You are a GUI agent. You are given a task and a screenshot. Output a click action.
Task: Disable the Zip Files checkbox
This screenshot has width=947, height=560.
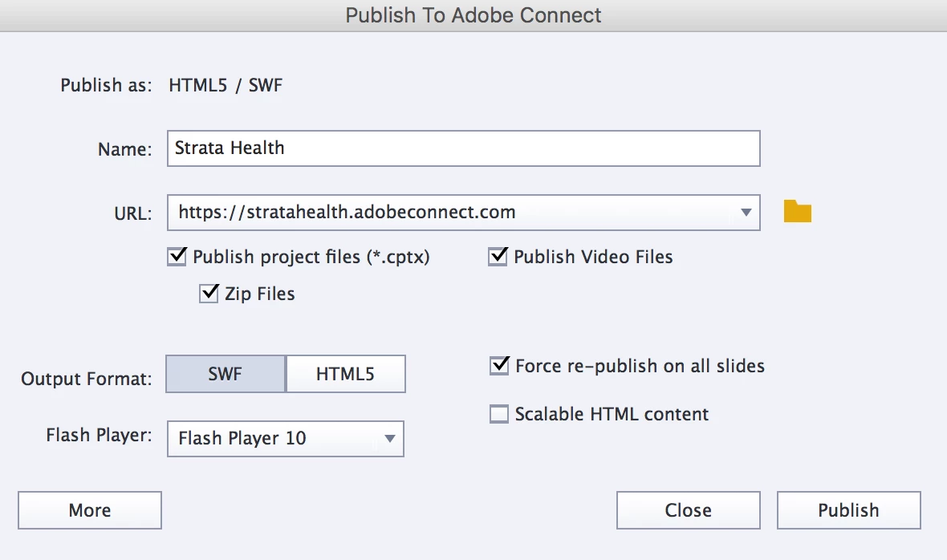click(x=209, y=294)
